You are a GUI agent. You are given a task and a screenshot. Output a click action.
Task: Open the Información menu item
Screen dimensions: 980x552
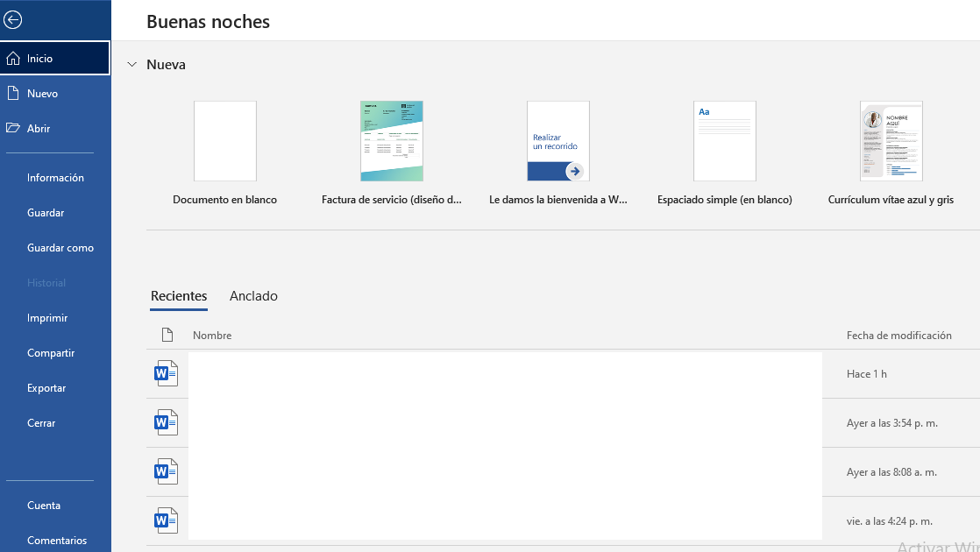(55, 178)
